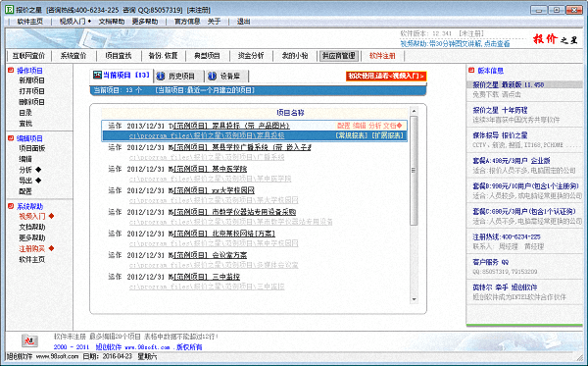Screen dimensions: 588x366
Task: Click 目录 in the sidebar
Action: [25, 113]
